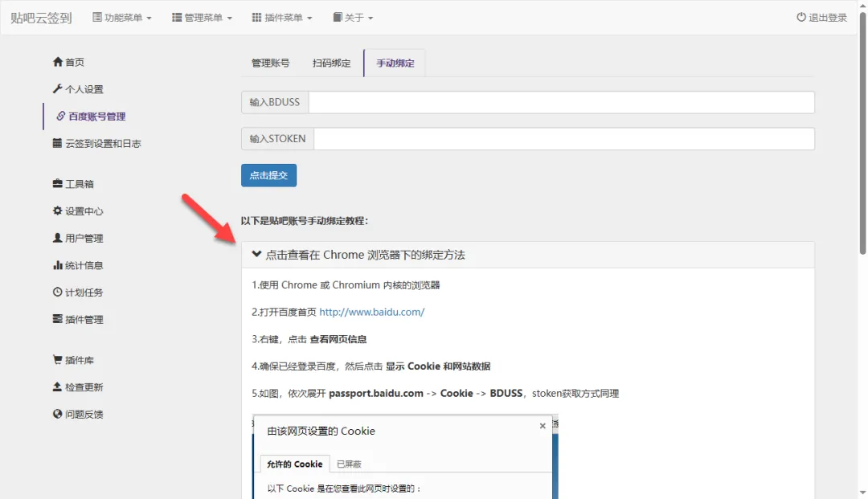Click the bar chart icon for 统计信息
The height and width of the screenshot is (499, 868).
tap(58, 265)
